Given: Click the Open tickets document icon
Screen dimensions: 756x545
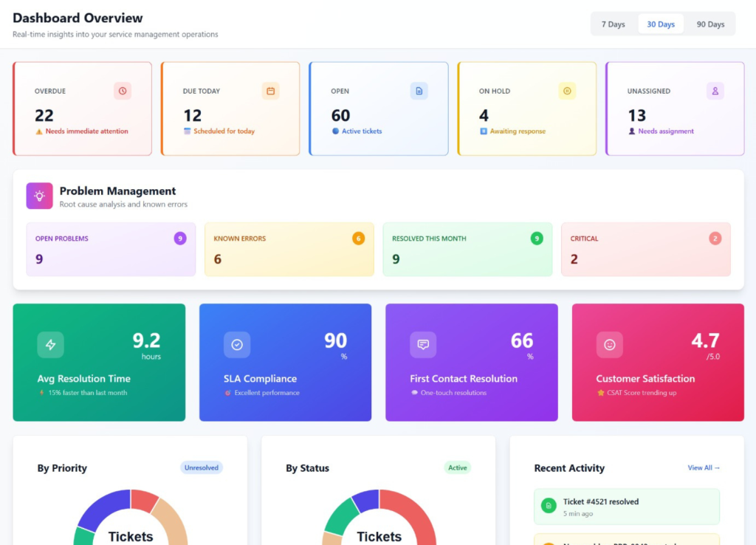Looking at the screenshot, I should click(x=419, y=91).
